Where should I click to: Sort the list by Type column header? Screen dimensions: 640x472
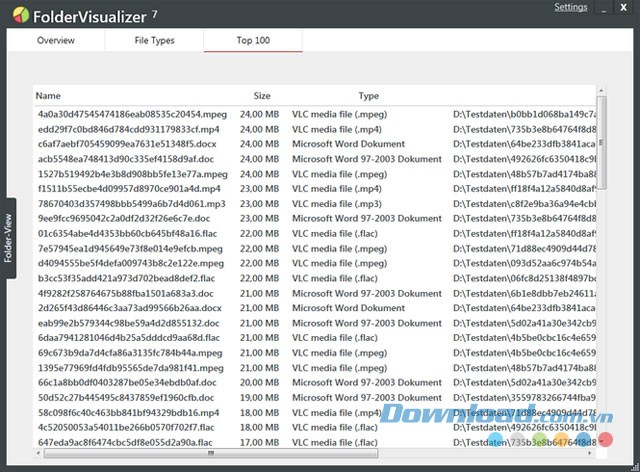coord(369,96)
